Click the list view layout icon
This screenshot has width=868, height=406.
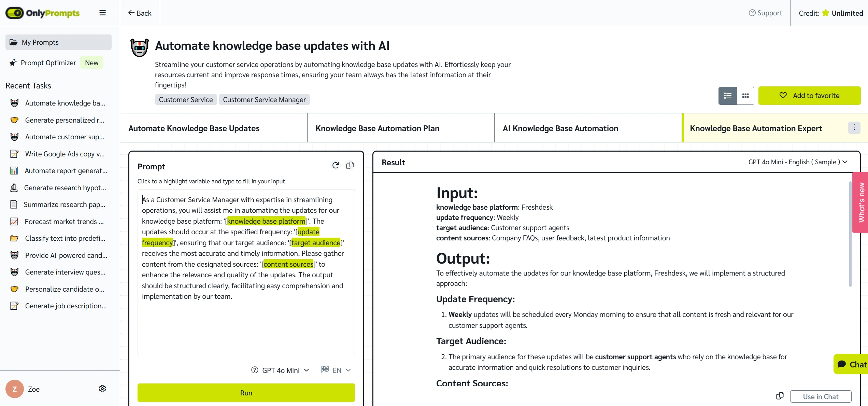tap(727, 95)
